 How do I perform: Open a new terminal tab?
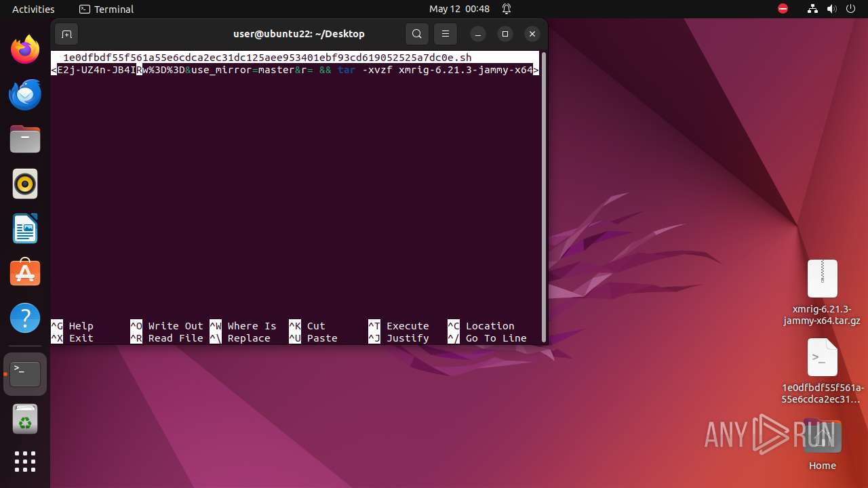pyautogui.click(x=66, y=34)
